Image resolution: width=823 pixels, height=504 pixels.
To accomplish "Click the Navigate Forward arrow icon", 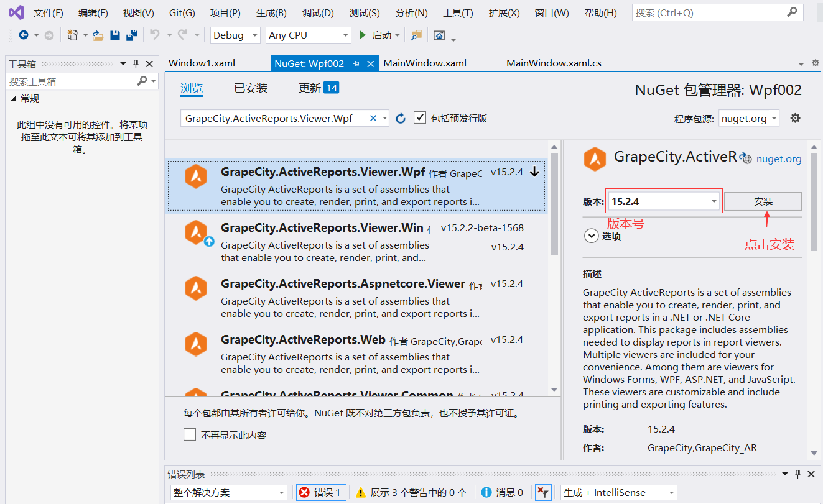I will pyautogui.click(x=49, y=35).
